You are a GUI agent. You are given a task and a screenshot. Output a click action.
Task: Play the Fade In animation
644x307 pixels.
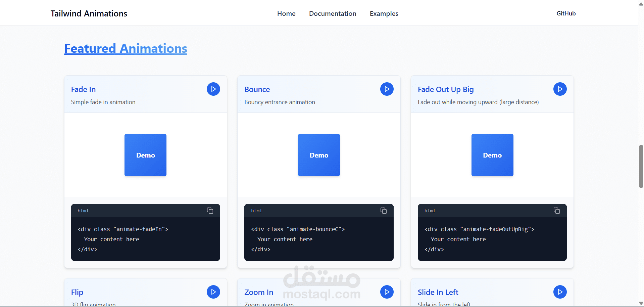click(213, 89)
